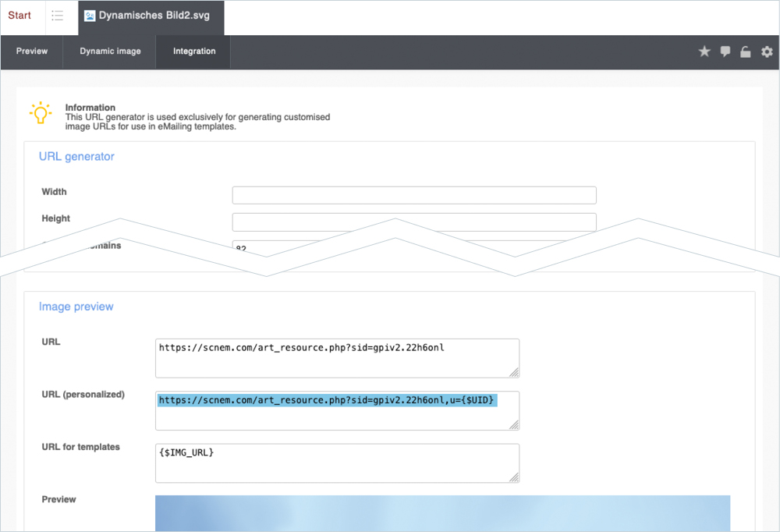Go to the Start tab
The width and height of the screenshot is (780, 532).
[x=19, y=16]
